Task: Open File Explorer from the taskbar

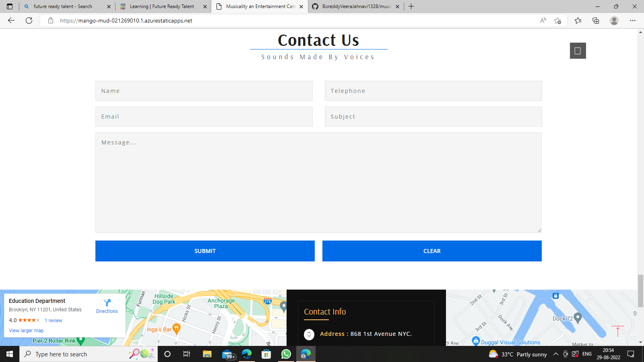Action: point(207,354)
